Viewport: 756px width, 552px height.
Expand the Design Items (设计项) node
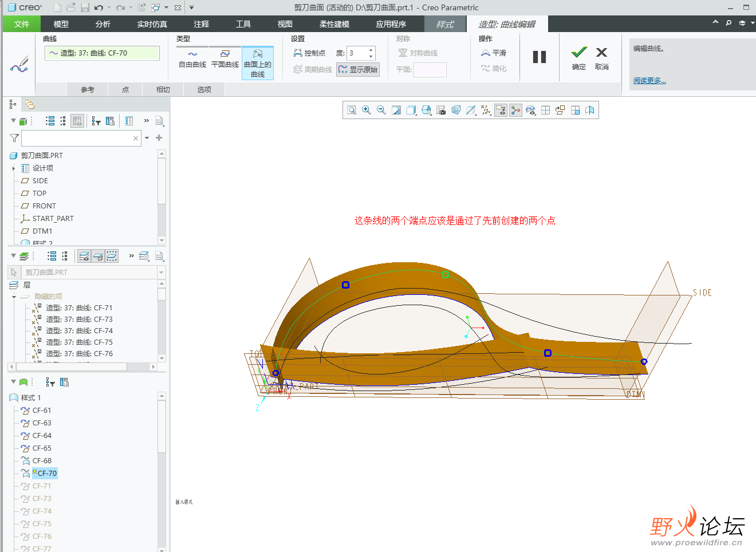(x=13, y=168)
